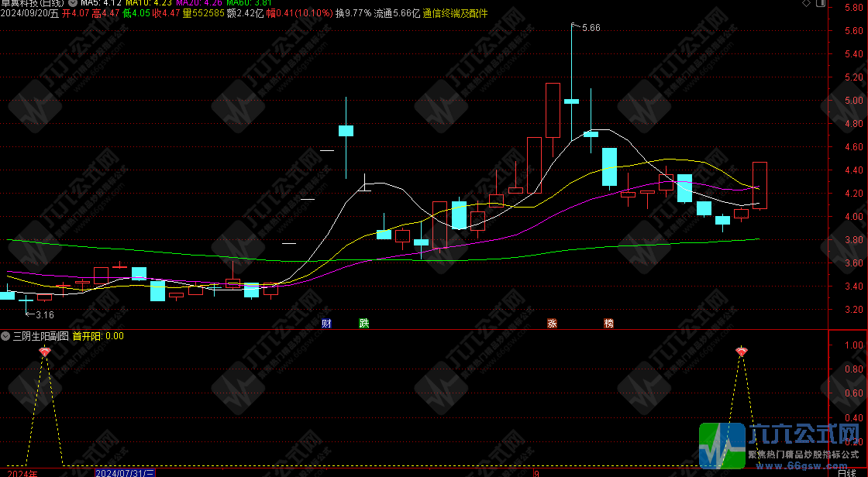Screen dimensions: 868x477
Task: Click the 三阴生阳副图 indicator name
Action: pos(40,336)
